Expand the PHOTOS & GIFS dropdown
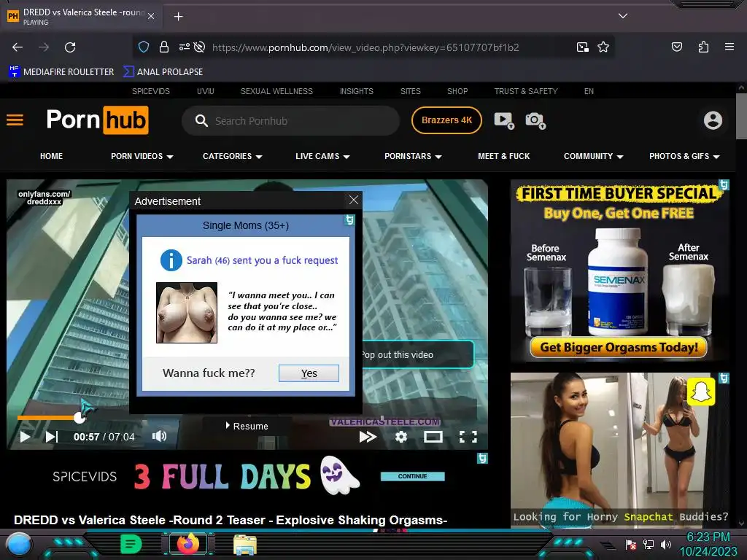The width and height of the screenshot is (747, 560). (684, 156)
